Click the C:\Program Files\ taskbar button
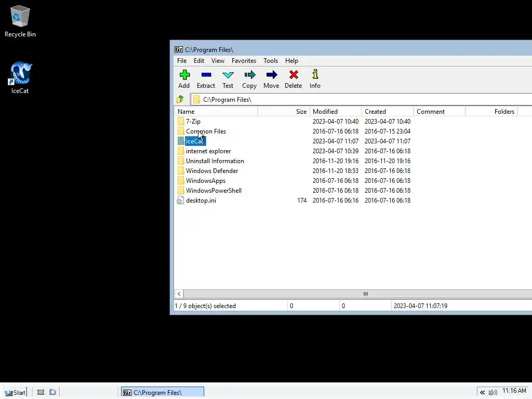532x399 pixels. 163,392
